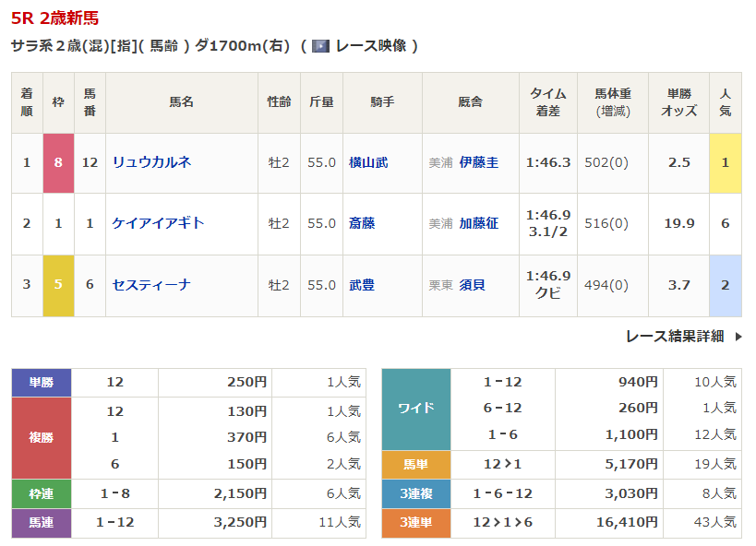Open horse ケイアイアギト profile

click(158, 223)
